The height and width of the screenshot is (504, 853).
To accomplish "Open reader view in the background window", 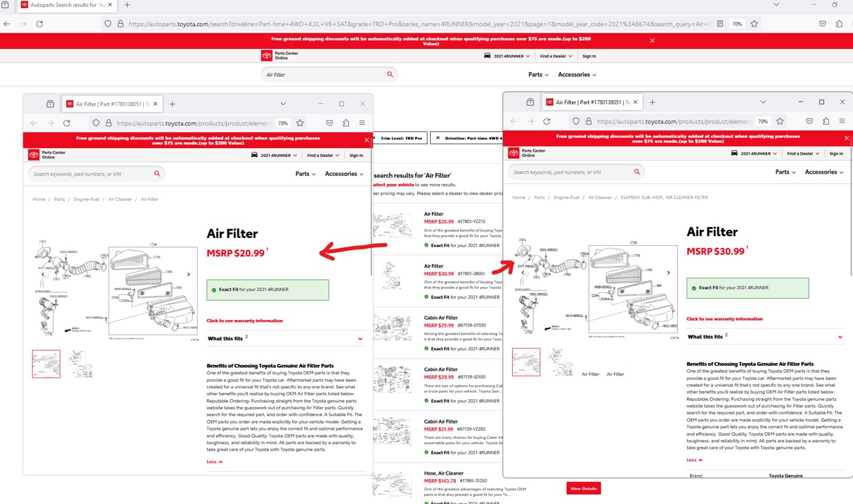I will [x=720, y=24].
